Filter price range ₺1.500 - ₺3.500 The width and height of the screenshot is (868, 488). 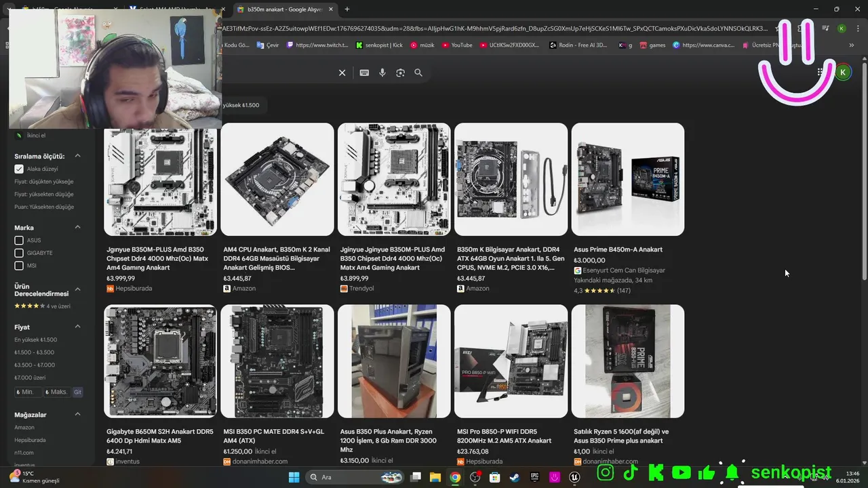coord(35,352)
